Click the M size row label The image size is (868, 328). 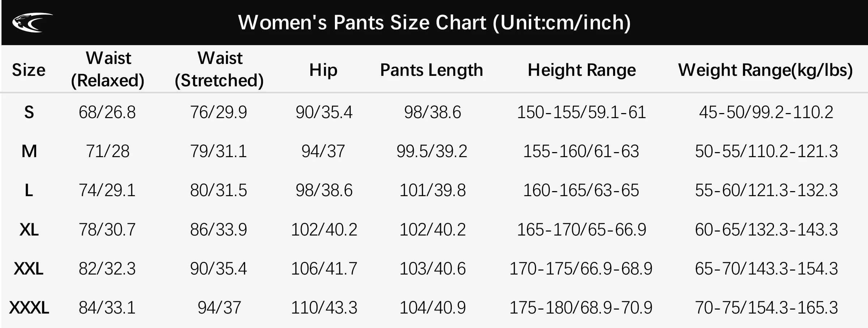click(x=29, y=151)
